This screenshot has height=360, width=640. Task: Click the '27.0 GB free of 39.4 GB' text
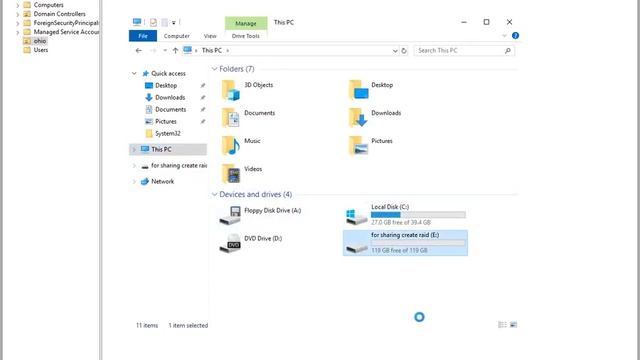tap(401, 222)
